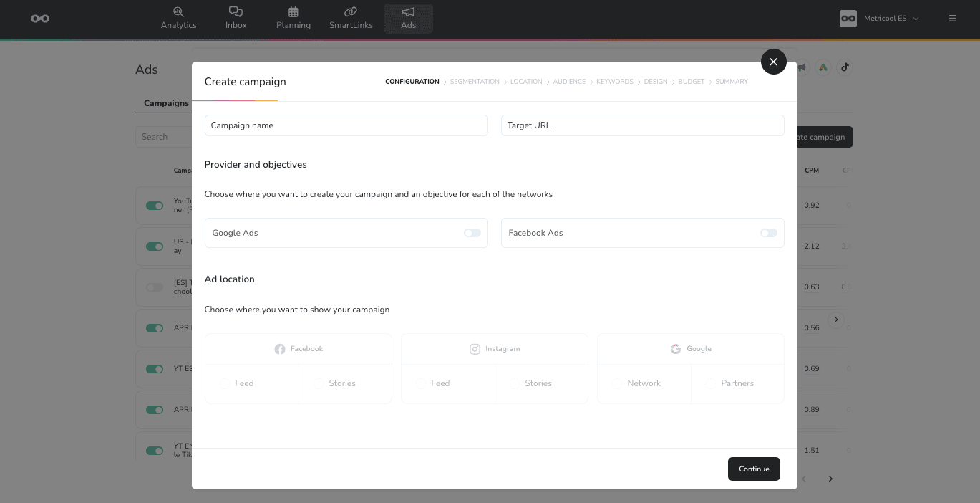The width and height of the screenshot is (980, 503).
Task: Open SmartLinks link icon
Action: pyautogui.click(x=351, y=12)
